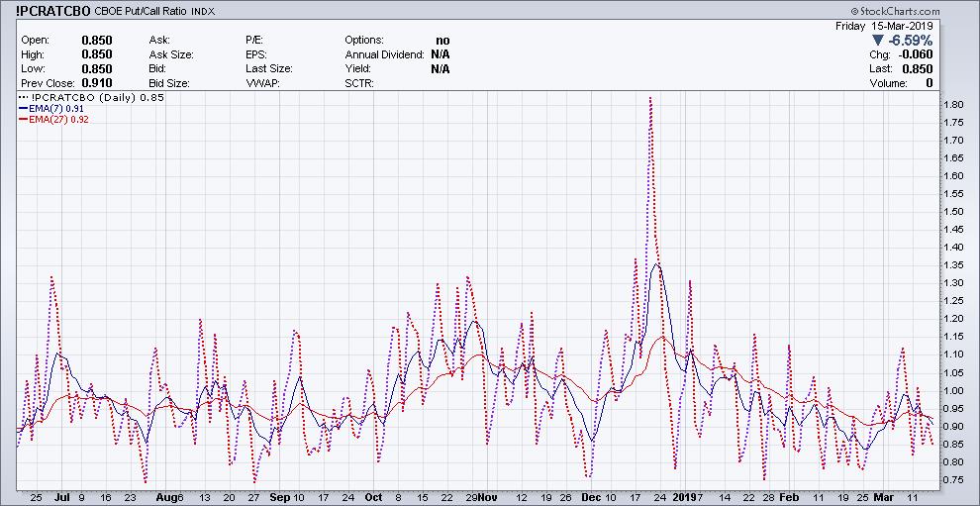
Task: Click the December spike peak on chart
Action: click(x=649, y=98)
